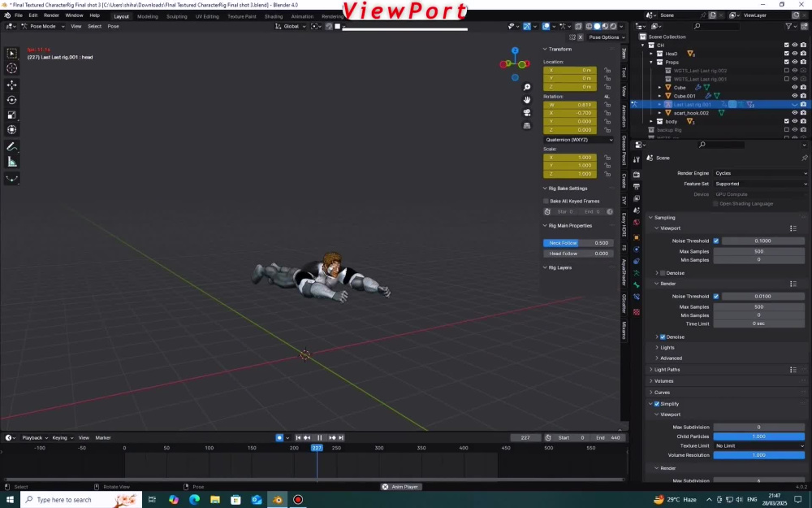Hide the Cube object eye icon

(x=794, y=88)
